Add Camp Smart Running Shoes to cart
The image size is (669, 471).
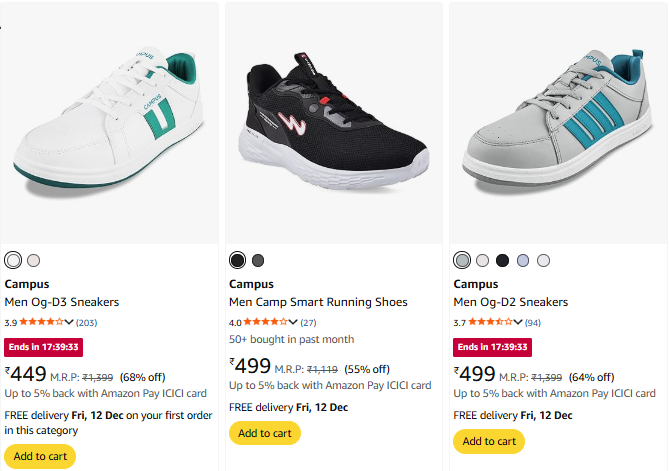coord(264,433)
